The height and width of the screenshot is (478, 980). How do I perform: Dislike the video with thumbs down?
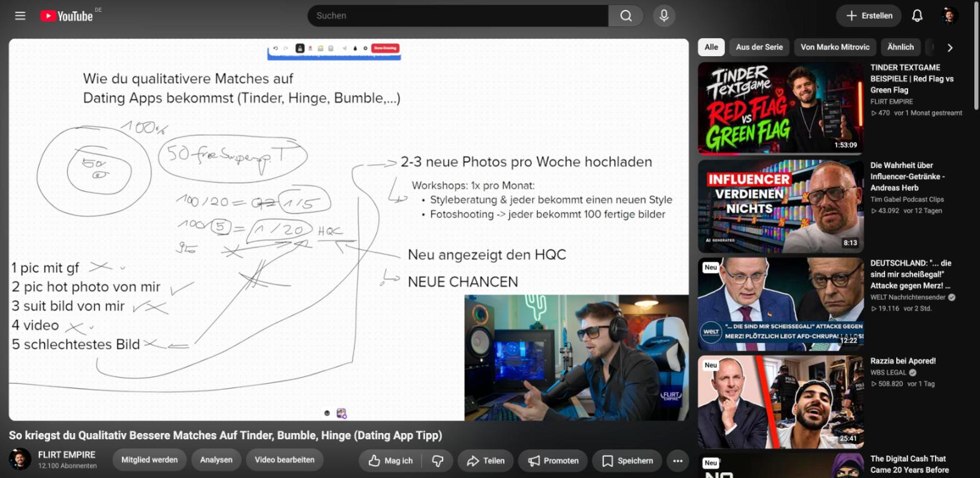click(438, 461)
